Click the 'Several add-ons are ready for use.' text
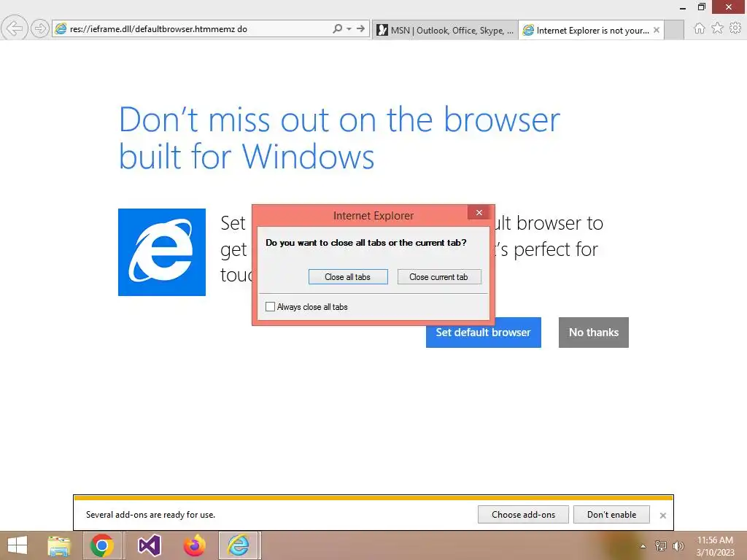This screenshot has height=560, width=747. [150, 515]
